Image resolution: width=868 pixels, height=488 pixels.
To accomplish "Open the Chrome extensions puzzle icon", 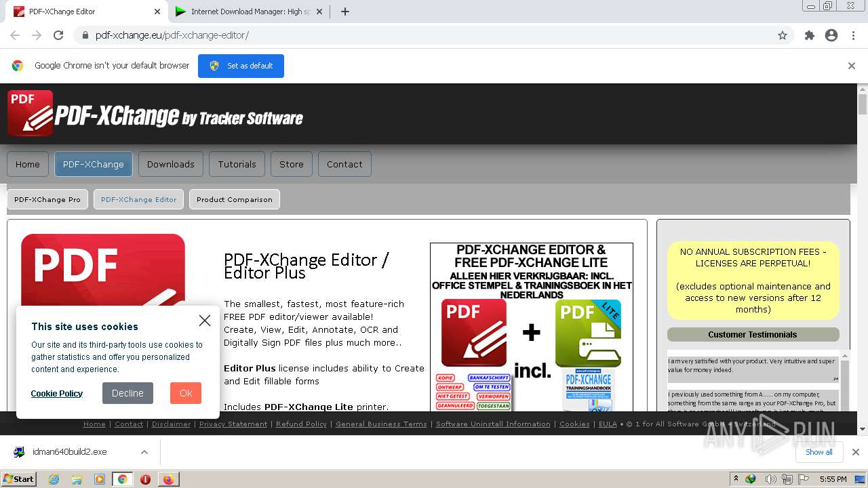I will [x=809, y=35].
